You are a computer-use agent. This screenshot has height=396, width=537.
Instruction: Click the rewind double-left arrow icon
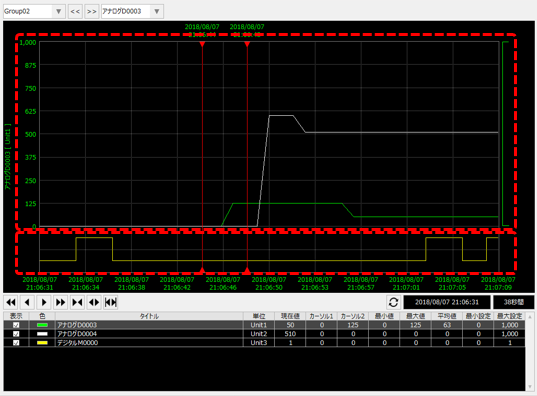coord(11,302)
